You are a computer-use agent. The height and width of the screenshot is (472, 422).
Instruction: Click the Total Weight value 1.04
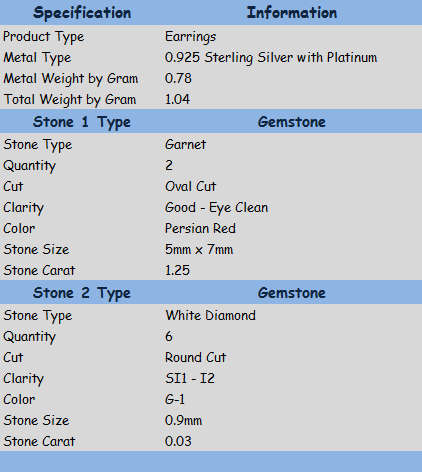[177, 99]
